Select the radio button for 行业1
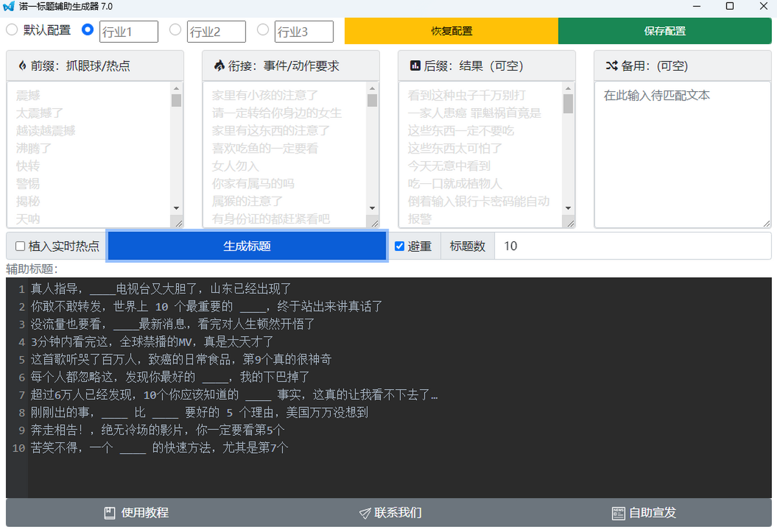777x532 pixels. pos(87,30)
